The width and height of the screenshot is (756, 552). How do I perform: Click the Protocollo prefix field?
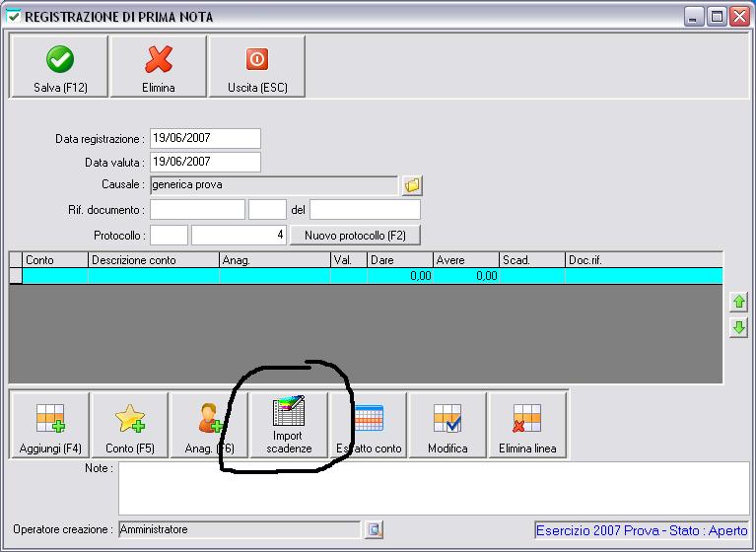[x=169, y=236]
